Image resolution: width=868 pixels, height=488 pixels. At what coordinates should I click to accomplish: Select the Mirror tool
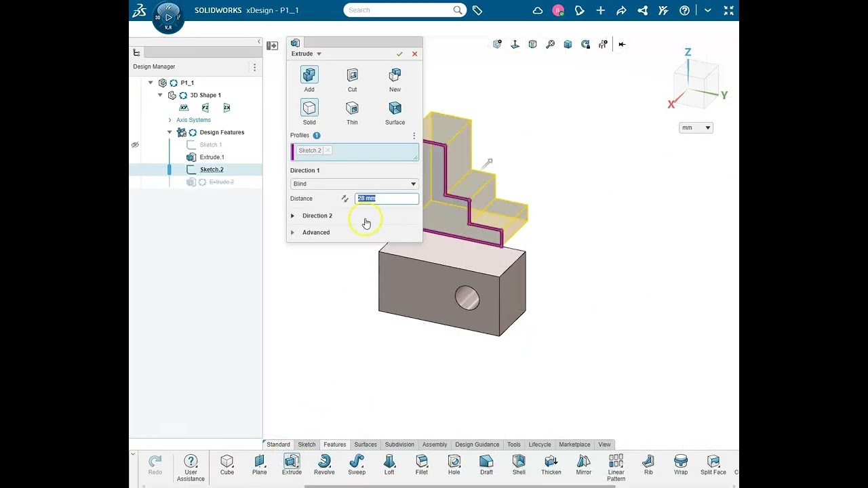click(583, 465)
